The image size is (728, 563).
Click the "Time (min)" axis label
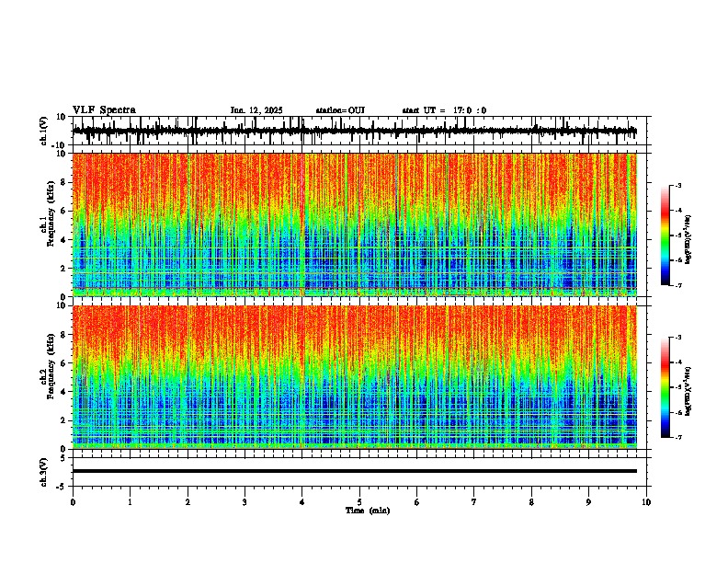pos(368,511)
